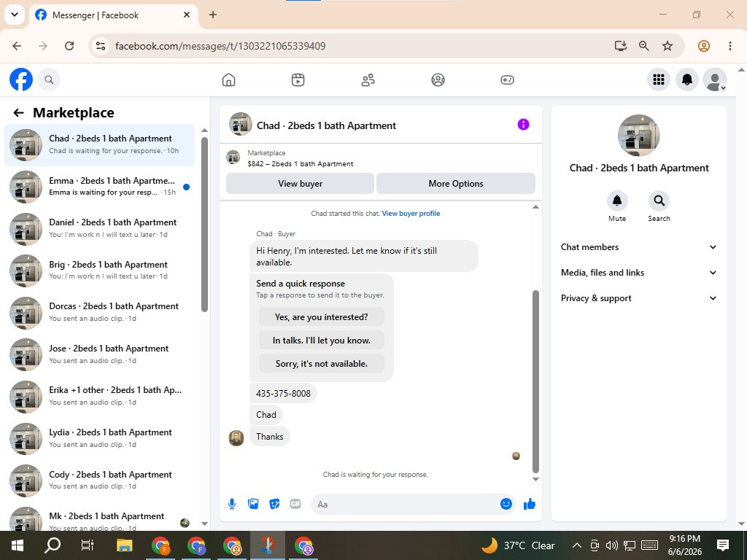This screenshot has width=747, height=560.
Task: Open Chrome profile icon
Action: click(704, 46)
